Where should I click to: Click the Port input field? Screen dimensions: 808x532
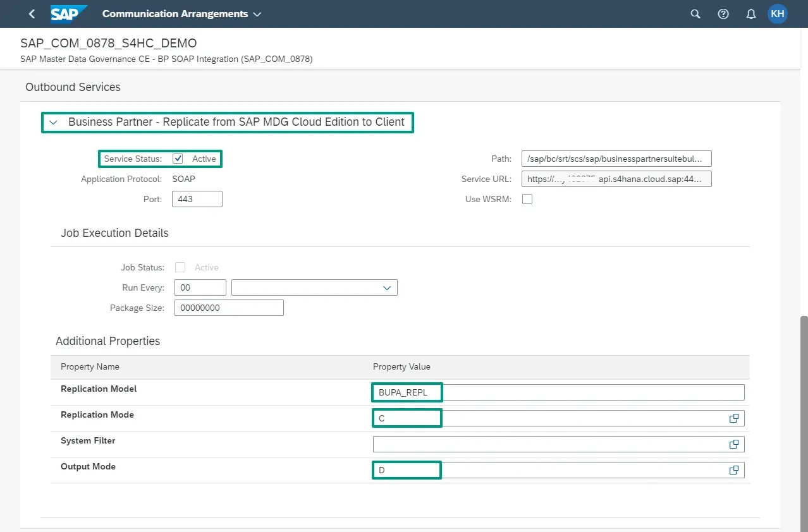pyautogui.click(x=197, y=199)
